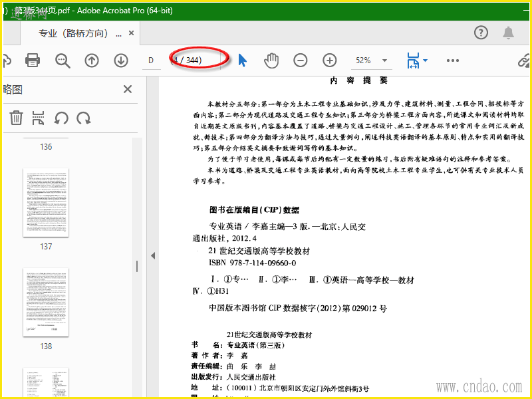This screenshot has width=532, height=399.
Task: Click the 136 thumbnail page label
Action: 46,147
